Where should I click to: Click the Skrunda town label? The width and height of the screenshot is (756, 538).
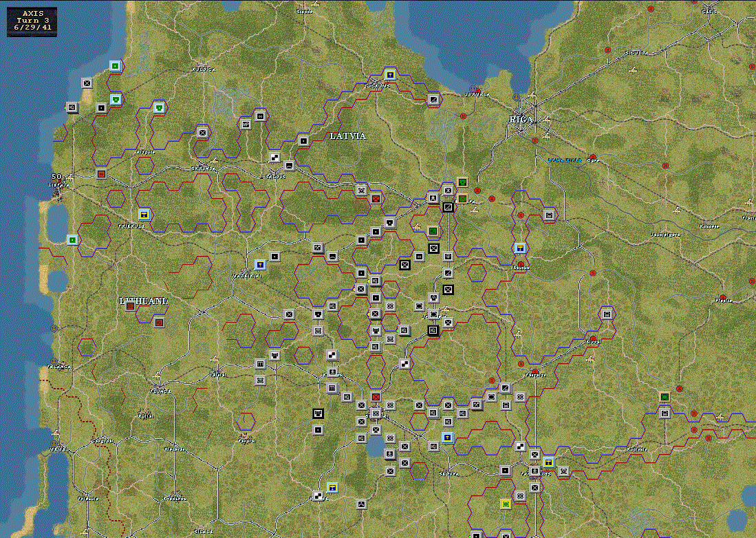click(x=203, y=169)
